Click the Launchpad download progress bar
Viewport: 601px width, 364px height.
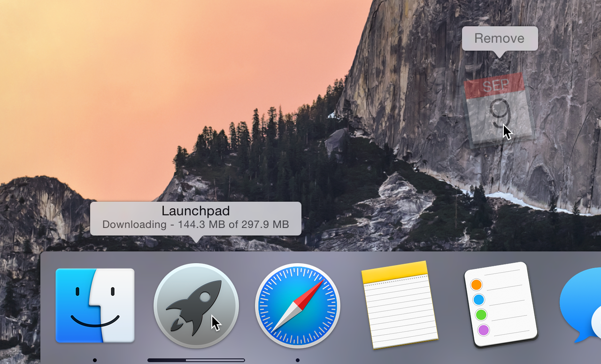[x=196, y=360]
